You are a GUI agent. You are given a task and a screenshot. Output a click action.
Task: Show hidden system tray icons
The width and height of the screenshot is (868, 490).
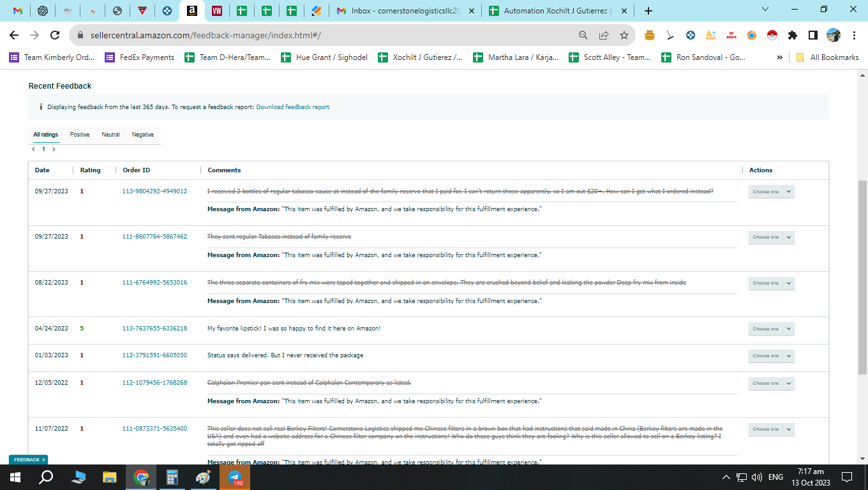[x=726, y=477]
